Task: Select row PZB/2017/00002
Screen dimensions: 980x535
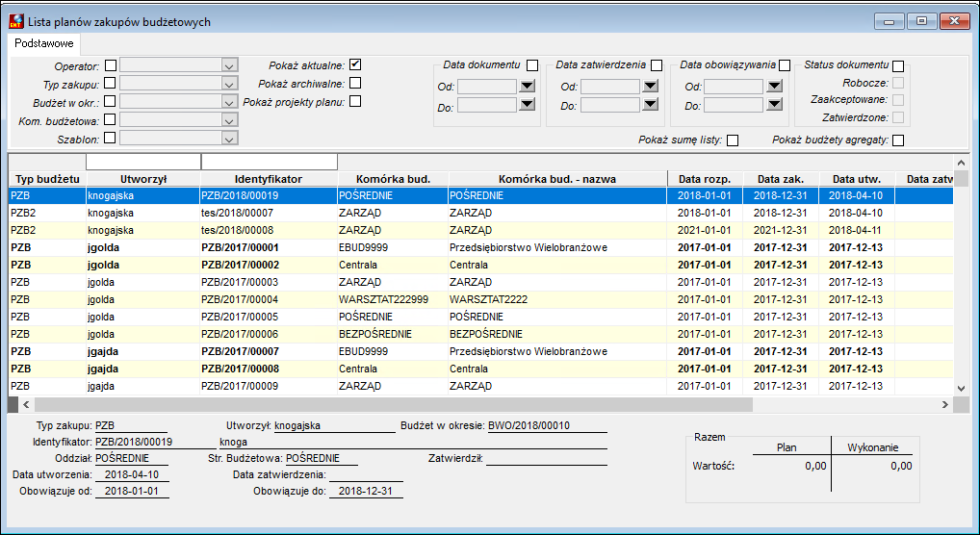Action: tap(480, 265)
